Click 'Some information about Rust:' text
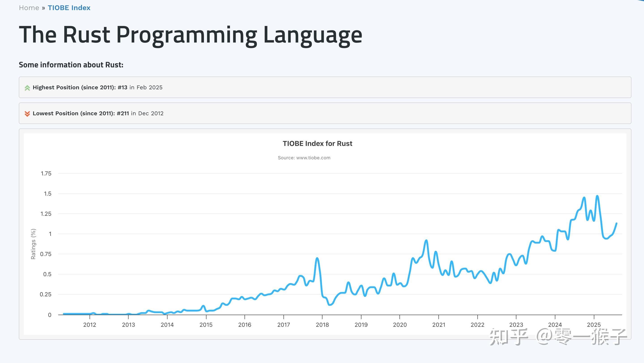Screen dimensions: 644x363 point(71,65)
